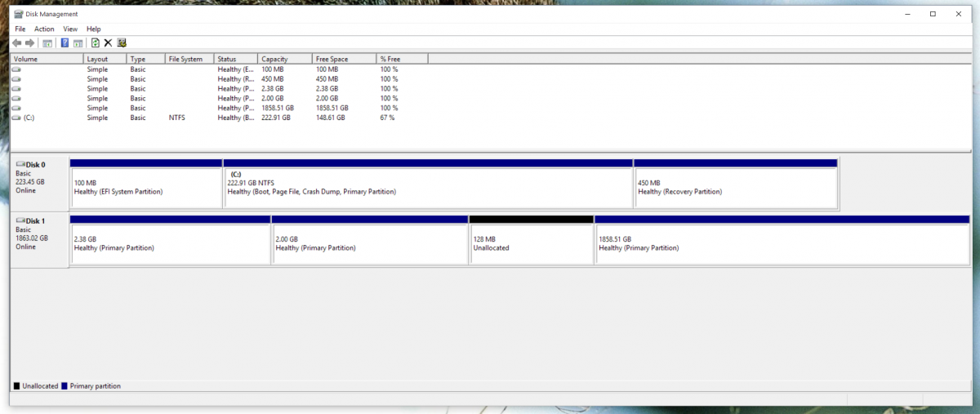
Task: Open the File menu
Action: (20, 29)
